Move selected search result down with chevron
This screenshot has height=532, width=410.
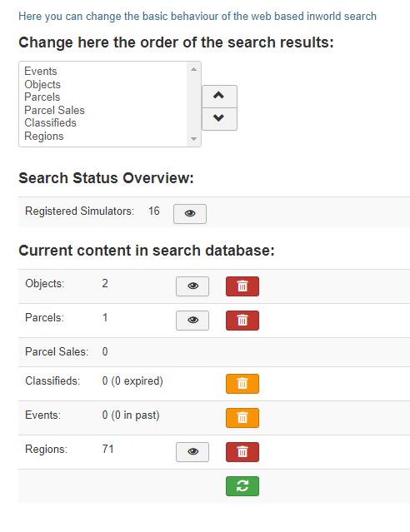pos(219,119)
